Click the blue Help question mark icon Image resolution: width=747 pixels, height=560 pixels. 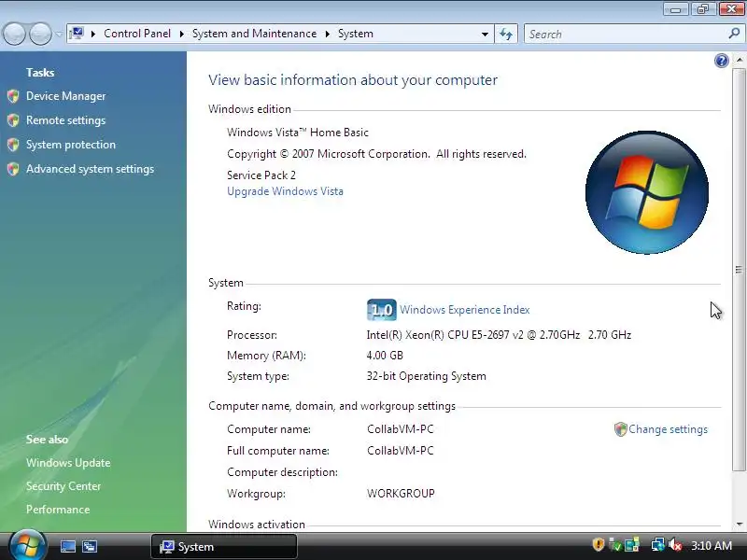721,61
